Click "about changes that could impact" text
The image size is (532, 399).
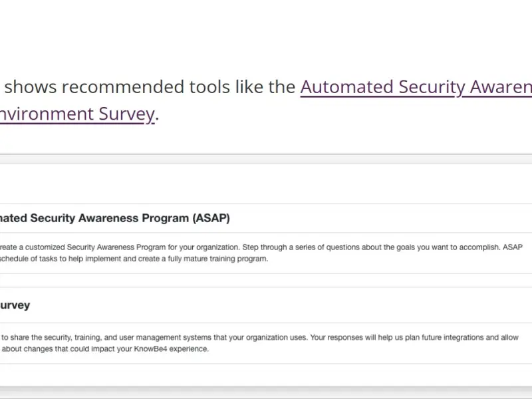pyautogui.click(x=52, y=349)
